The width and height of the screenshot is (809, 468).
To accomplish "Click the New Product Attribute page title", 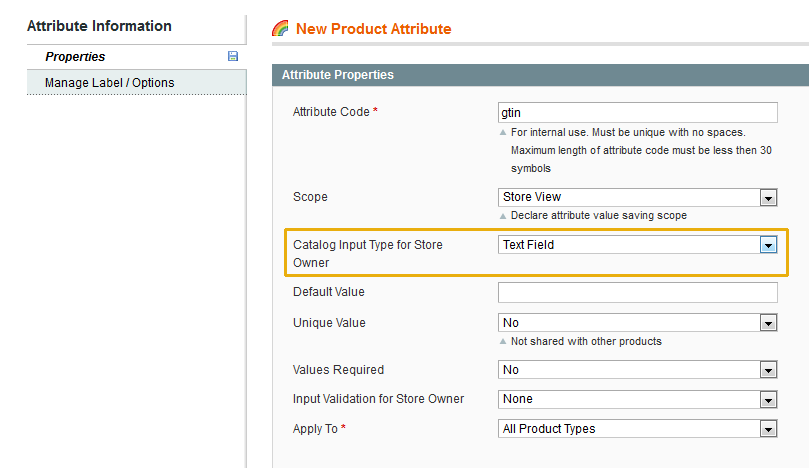I will (x=373, y=29).
